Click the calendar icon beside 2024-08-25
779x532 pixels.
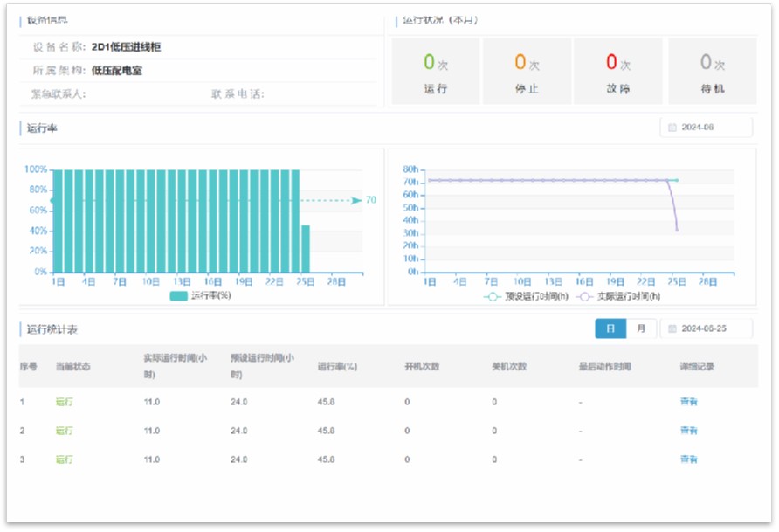coord(672,328)
